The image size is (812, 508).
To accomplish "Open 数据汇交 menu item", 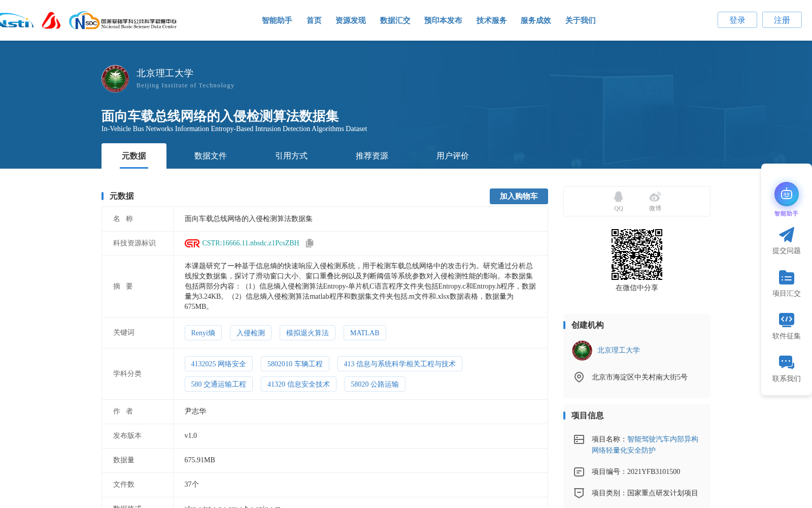I will pyautogui.click(x=395, y=20).
